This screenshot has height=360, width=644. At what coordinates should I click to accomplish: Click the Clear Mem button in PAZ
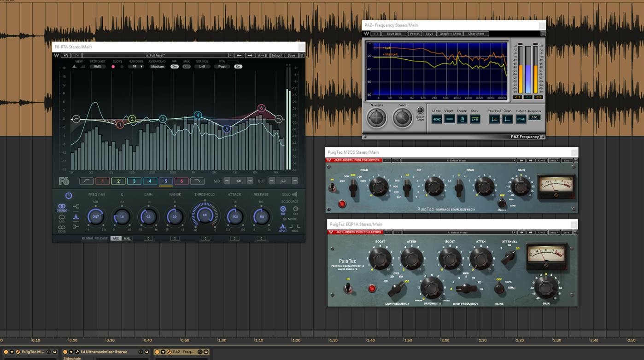click(476, 34)
